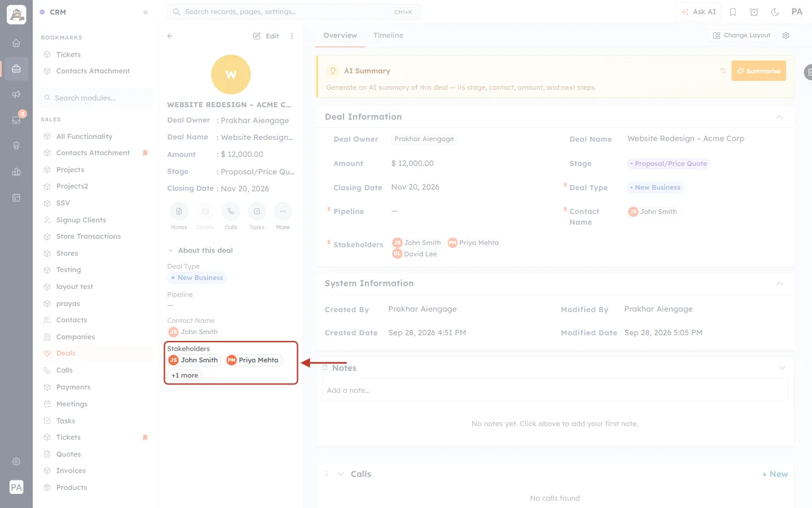
Task: Collapse the left sidebar with double chevron
Action: click(145, 12)
